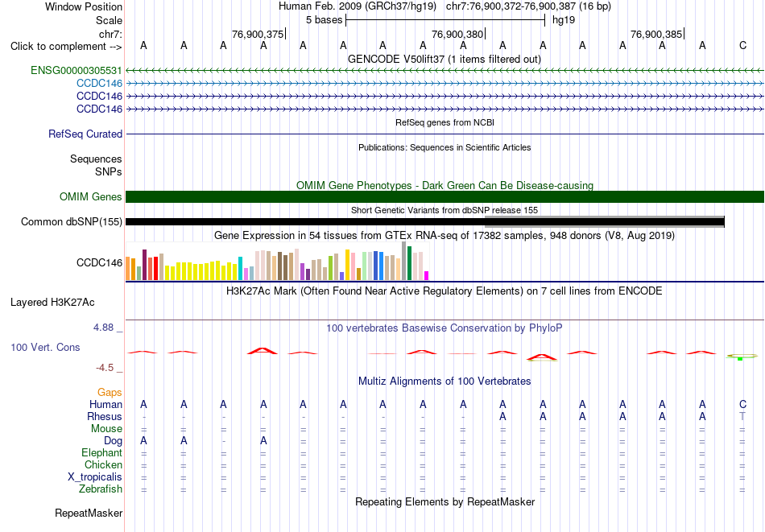Select the Rhesus species row label
Viewport: 765px width, 532px height.
tap(105, 417)
